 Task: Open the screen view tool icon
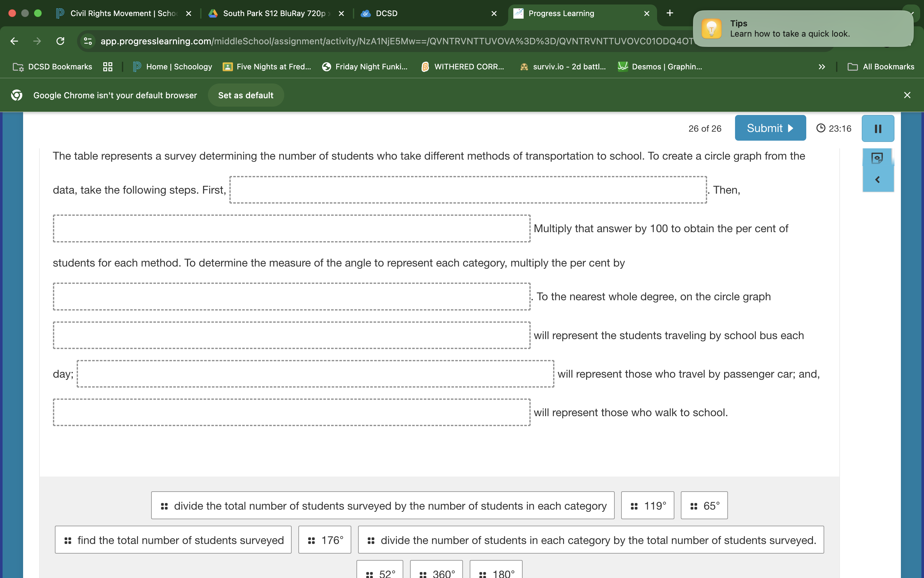[x=877, y=158]
